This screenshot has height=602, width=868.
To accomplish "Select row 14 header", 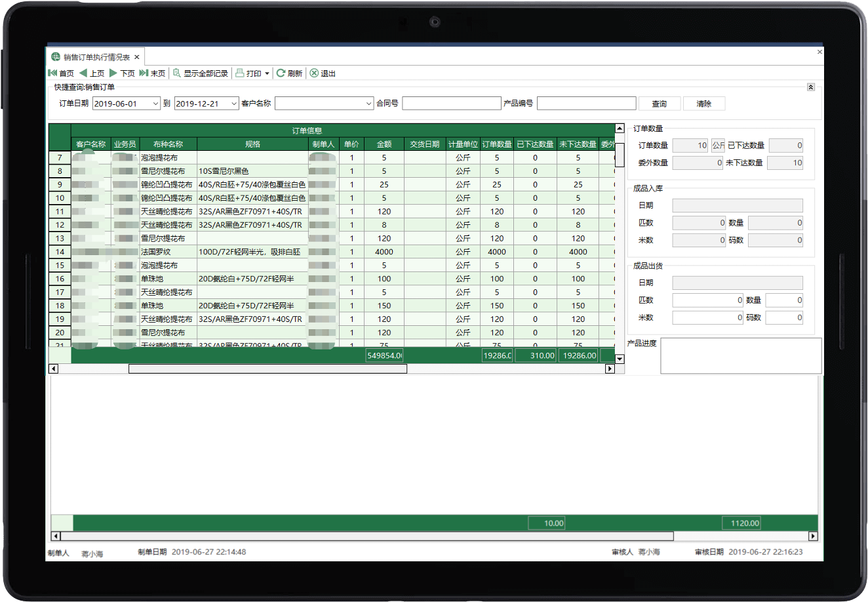I will [60, 252].
